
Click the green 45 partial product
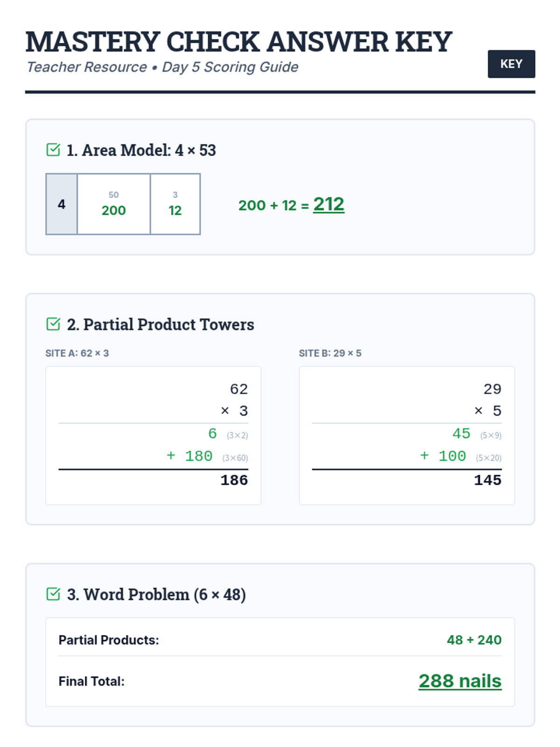[x=461, y=434]
